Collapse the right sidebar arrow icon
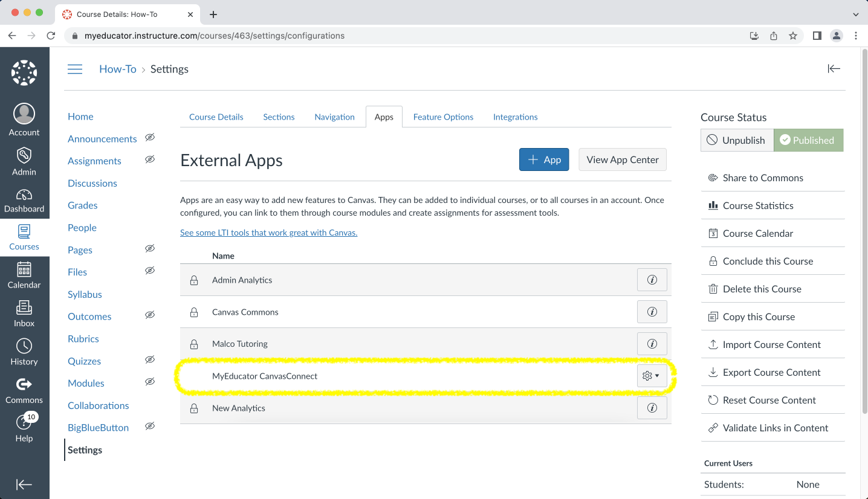This screenshot has height=499, width=868. pyautogui.click(x=834, y=68)
